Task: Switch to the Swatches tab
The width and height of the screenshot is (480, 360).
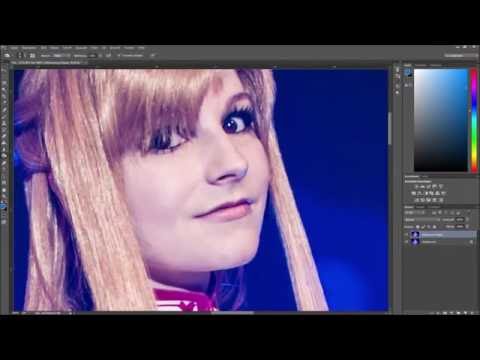Action: (421, 65)
